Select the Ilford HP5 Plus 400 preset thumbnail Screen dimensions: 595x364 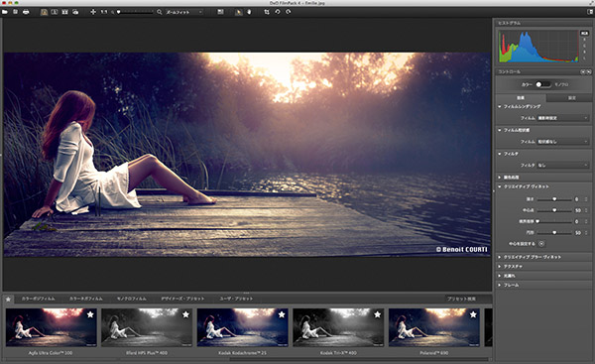(x=147, y=327)
